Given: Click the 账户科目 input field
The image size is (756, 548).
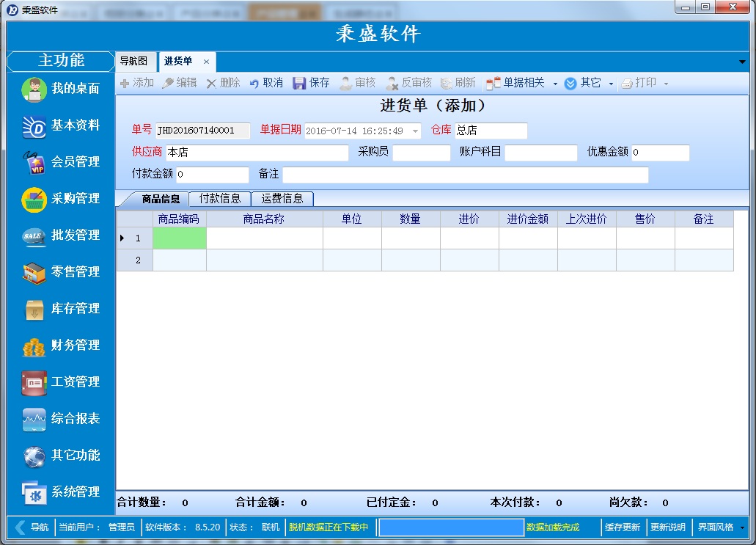Looking at the screenshot, I should tap(540, 153).
